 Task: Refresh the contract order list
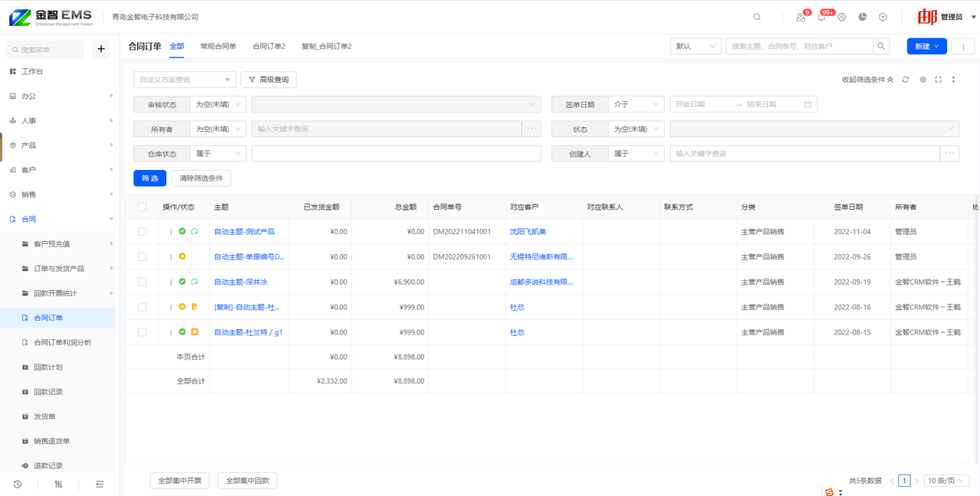point(906,80)
